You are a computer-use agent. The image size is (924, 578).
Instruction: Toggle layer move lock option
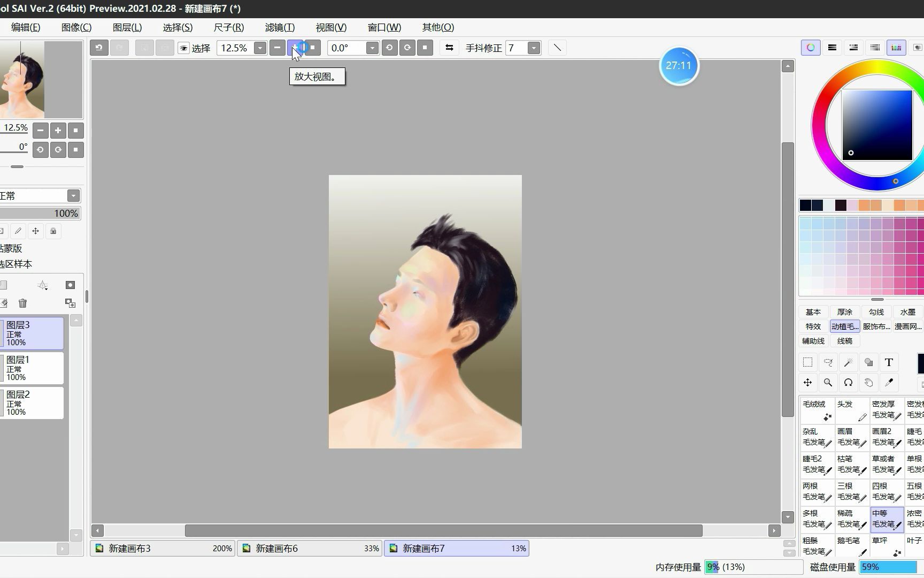(x=35, y=231)
